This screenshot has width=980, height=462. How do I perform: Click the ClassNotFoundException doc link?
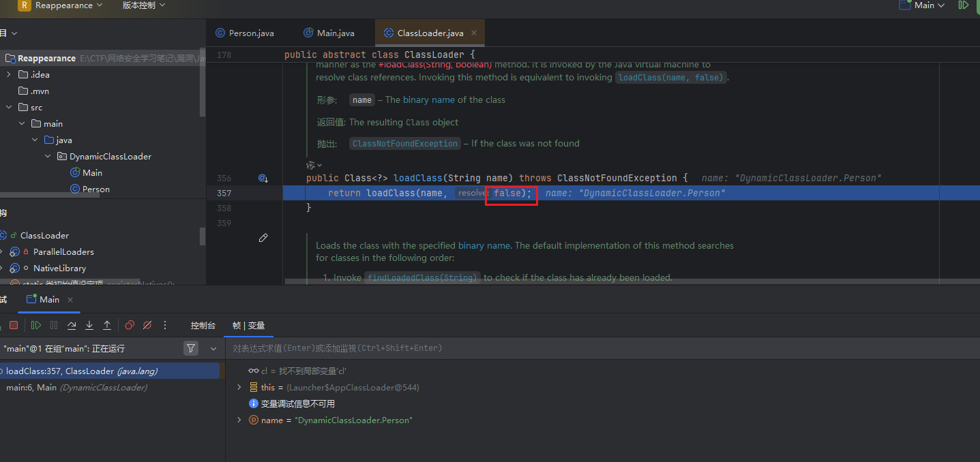[404, 144]
